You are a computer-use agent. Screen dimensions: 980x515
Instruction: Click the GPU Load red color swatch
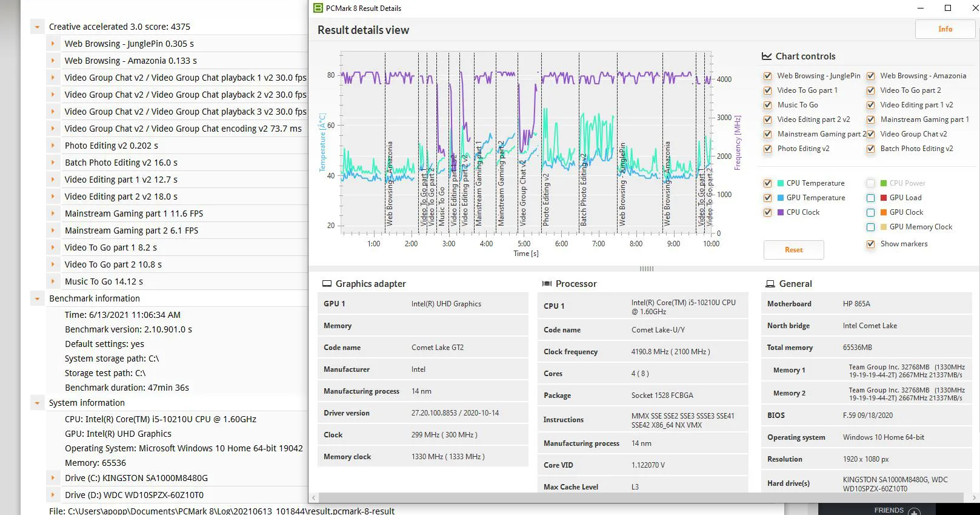(884, 198)
